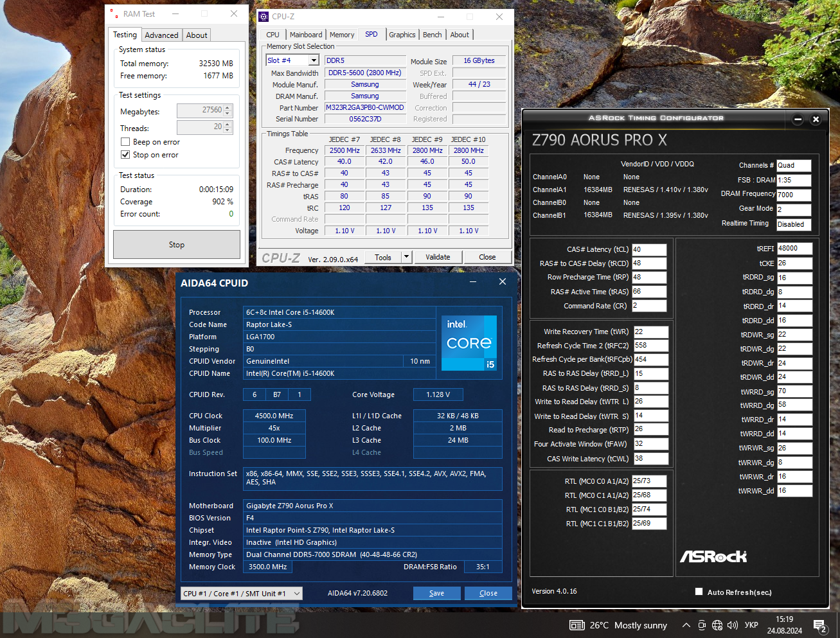Uncheck Stop on error checkbox
Image resolution: width=840 pixels, height=638 pixels.
pyautogui.click(x=125, y=155)
